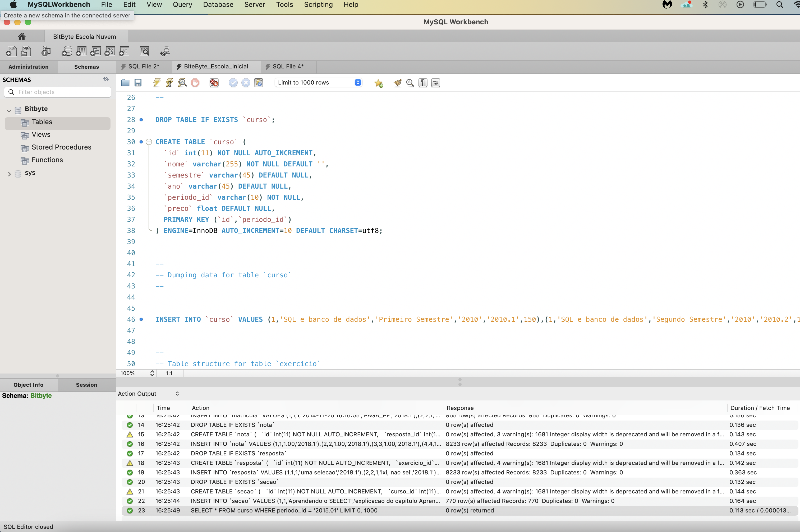Open the Limit to 1000 rows dropdown
800x532 pixels.
[319, 82]
